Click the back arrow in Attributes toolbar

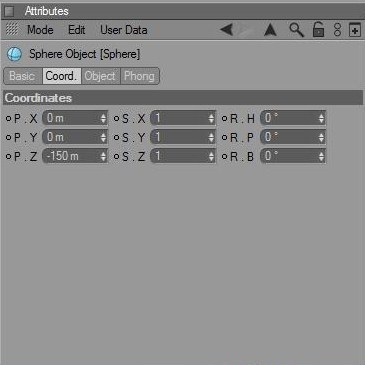click(227, 30)
